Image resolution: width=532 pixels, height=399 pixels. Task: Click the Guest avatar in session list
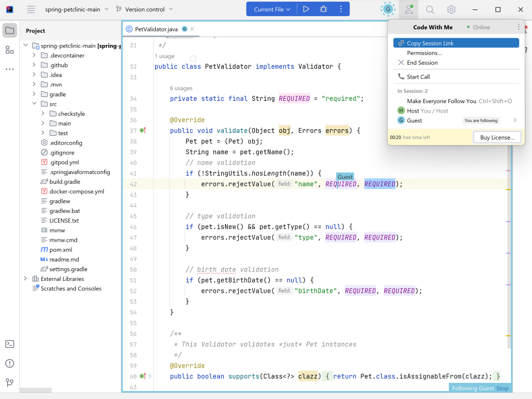coord(401,120)
